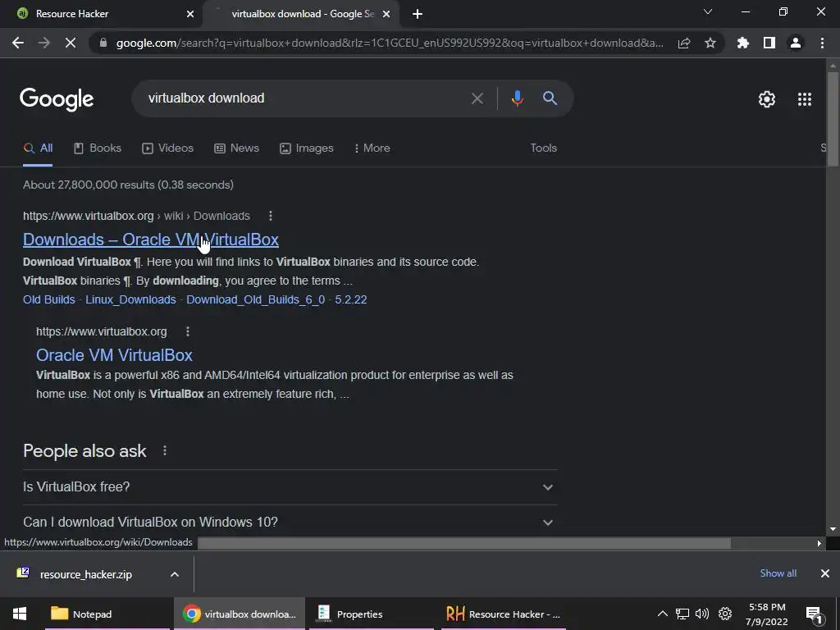The width and height of the screenshot is (840, 630).
Task: Toggle the Chrome side panel icon
Action: click(769, 43)
